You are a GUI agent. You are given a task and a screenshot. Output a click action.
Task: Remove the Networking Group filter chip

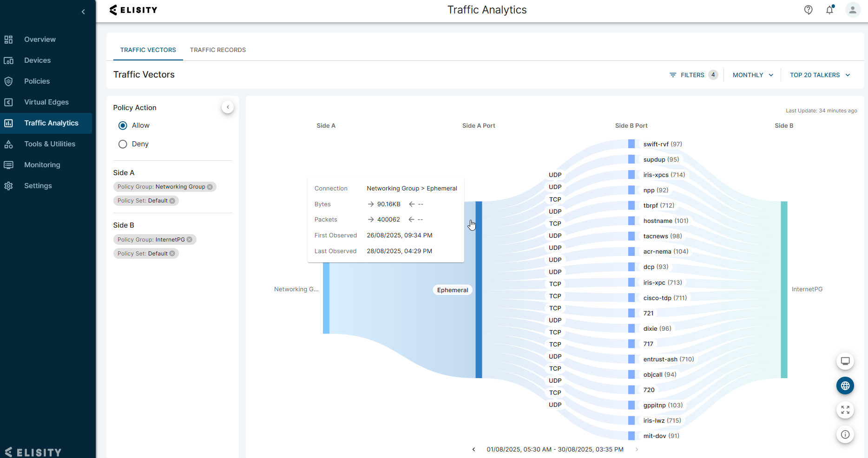coord(210,187)
